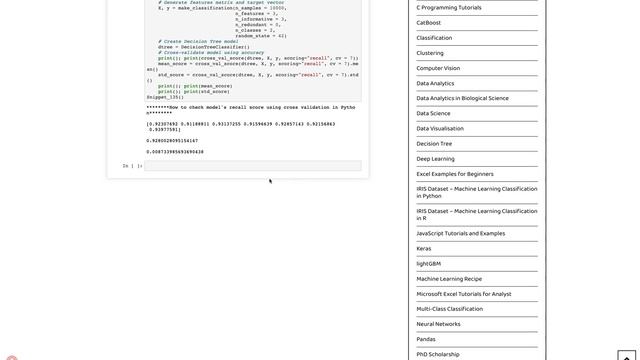The width and height of the screenshot is (640, 360).
Task: Open IRIS Dataset Classification in R
Action: click(x=477, y=215)
